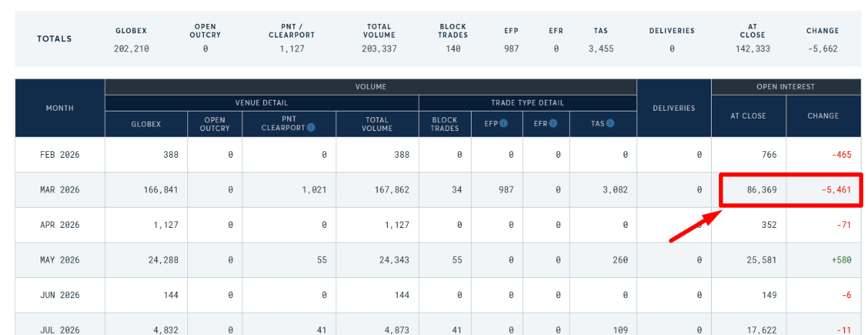Click the AT CLOSE open interest header
This screenshot has width=868, height=335.
tap(748, 116)
